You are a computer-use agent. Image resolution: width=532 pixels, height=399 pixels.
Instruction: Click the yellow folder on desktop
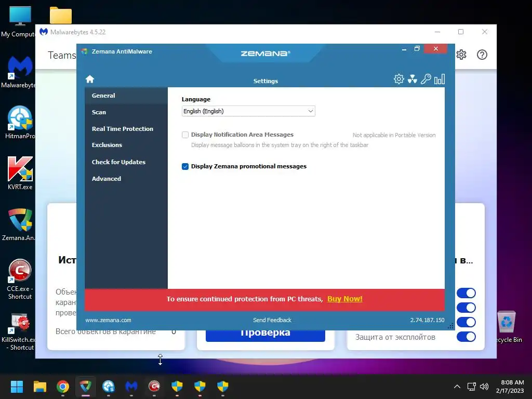click(61, 15)
